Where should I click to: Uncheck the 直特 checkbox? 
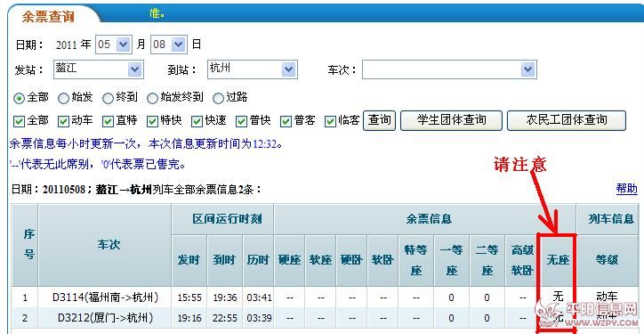108,121
